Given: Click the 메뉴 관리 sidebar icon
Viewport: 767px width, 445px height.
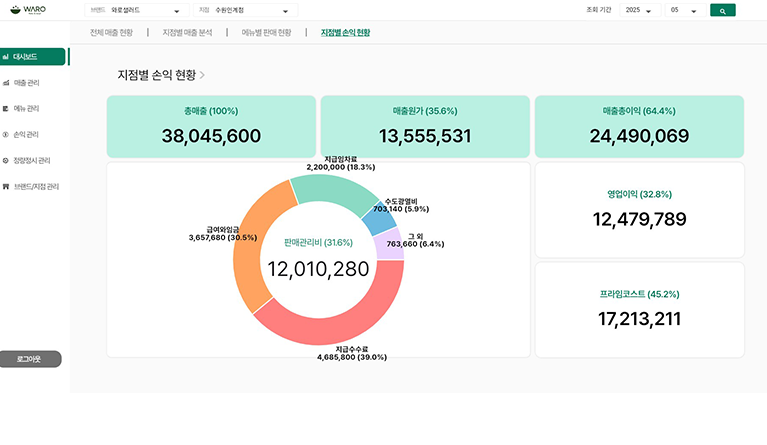Looking at the screenshot, I should pyautogui.click(x=6, y=109).
